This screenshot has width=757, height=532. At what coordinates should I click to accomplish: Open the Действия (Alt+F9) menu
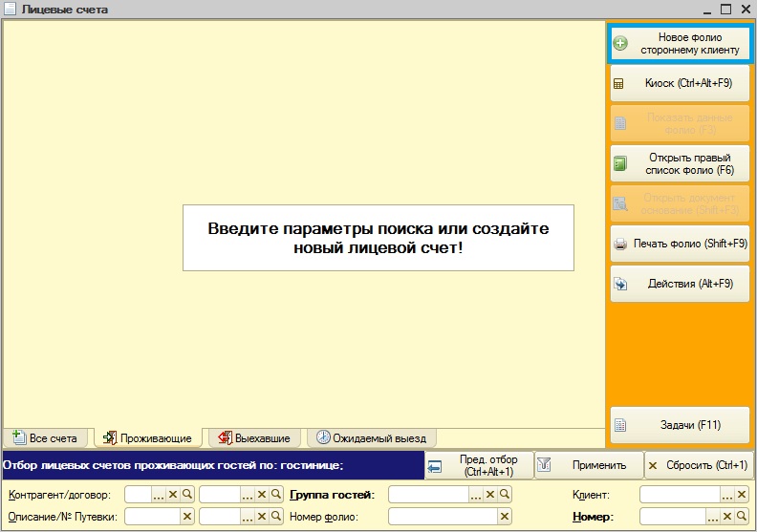[x=680, y=284]
